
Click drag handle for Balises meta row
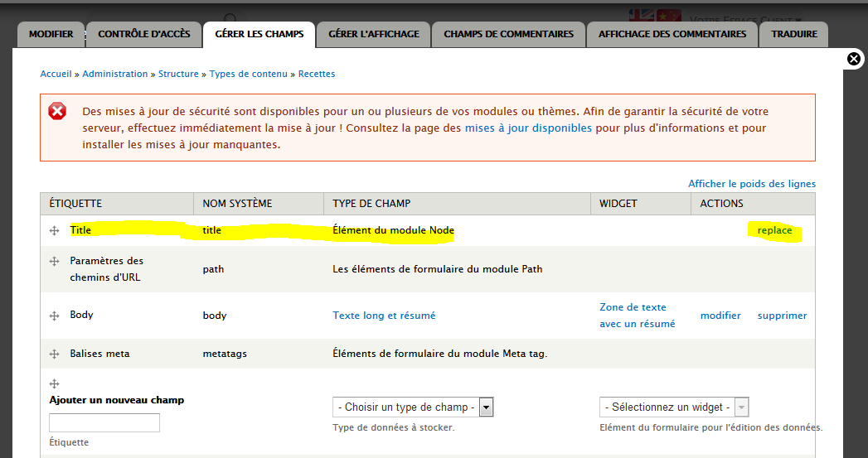(x=54, y=354)
